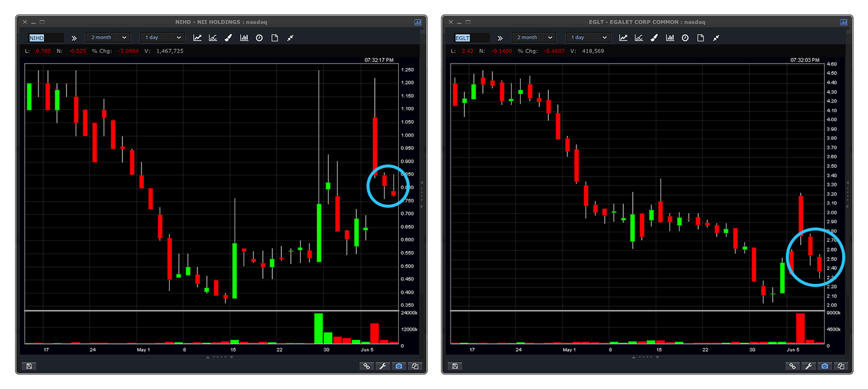Click the last price 0.785 in NIHD window
The image size is (868, 389).
(x=43, y=51)
